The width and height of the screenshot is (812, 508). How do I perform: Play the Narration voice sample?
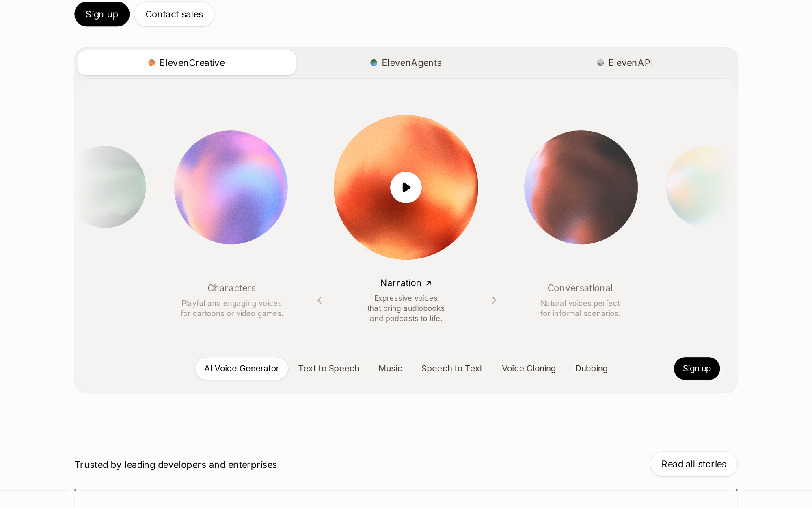tap(406, 187)
